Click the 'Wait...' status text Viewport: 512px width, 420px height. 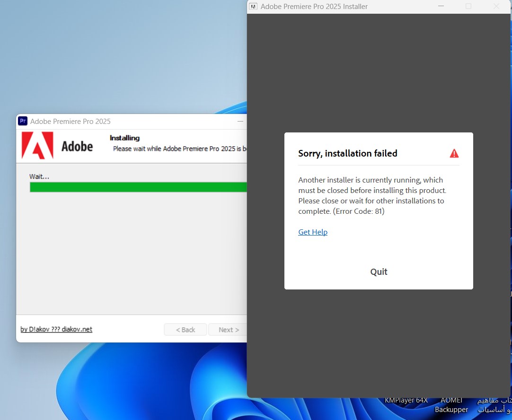coord(39,176)
